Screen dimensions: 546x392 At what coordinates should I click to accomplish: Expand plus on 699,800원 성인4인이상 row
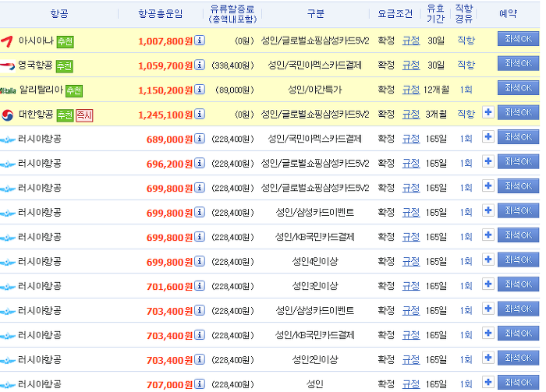click(488, 260)
